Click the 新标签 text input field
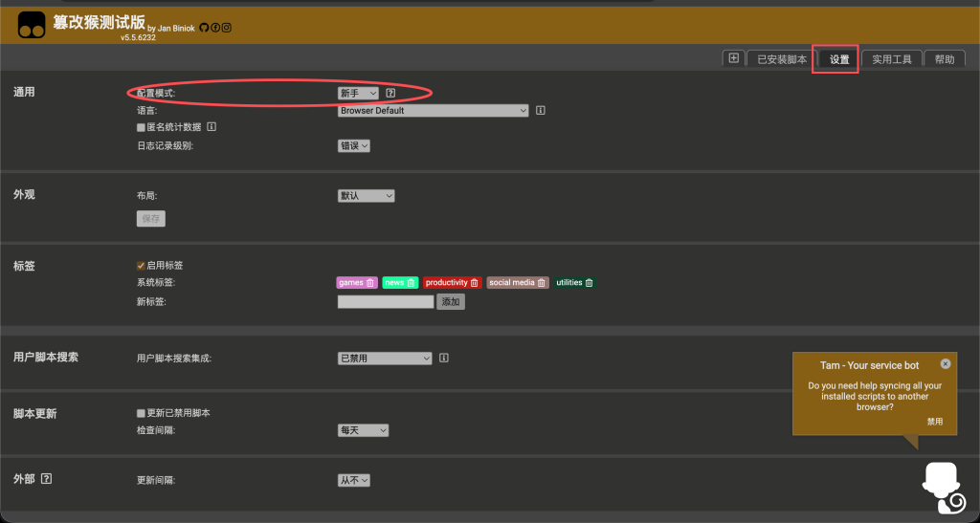Viewport: 980px width, 523px height. 386,302
